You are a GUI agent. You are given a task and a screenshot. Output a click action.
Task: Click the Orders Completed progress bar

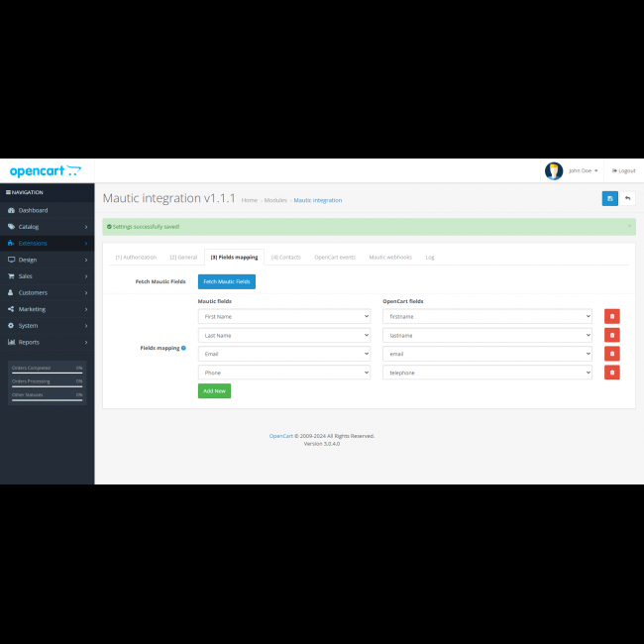coord(47,372)
